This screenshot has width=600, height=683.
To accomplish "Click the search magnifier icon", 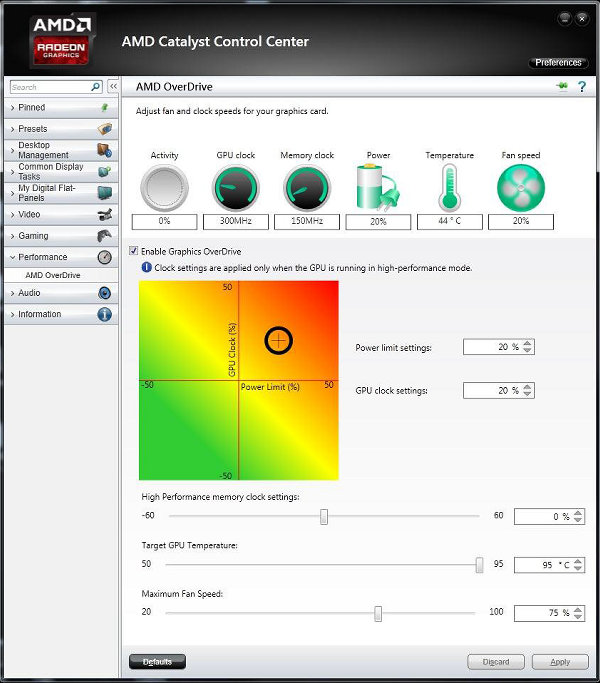I will 96,87.
